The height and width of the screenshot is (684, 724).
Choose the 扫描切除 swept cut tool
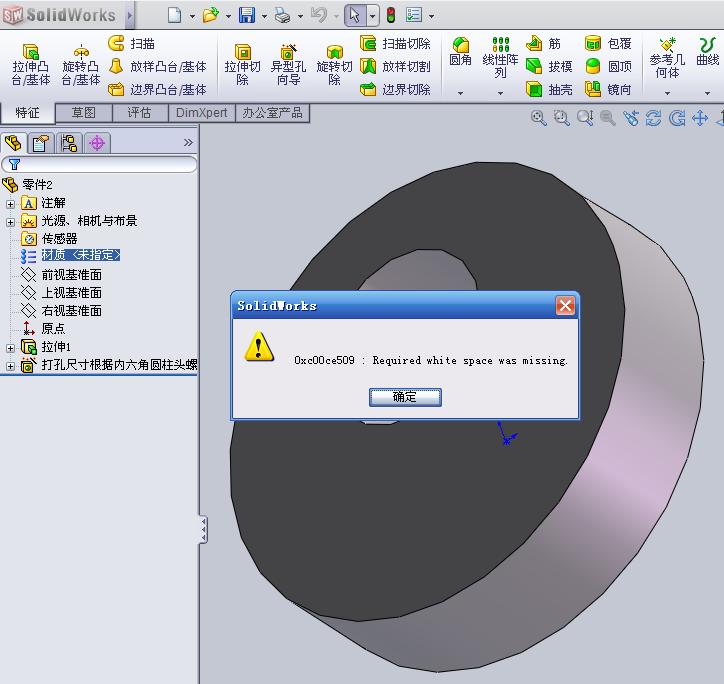395,43
